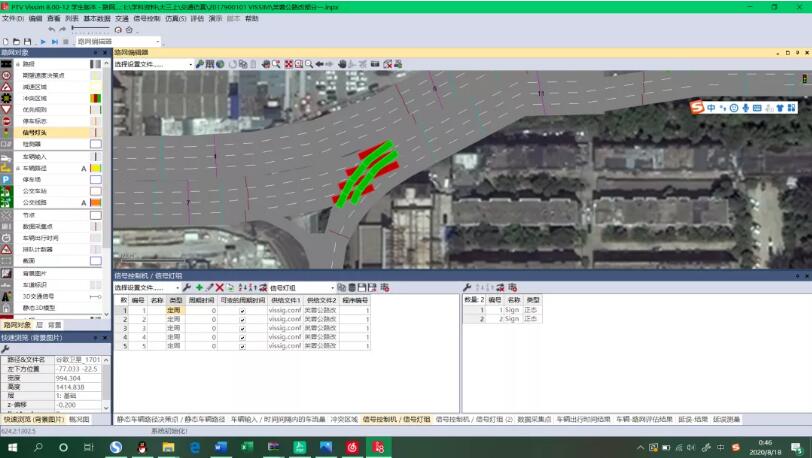Toggle the checkbox in signal controller row 1
Screen dimensions: 812x458
click(242, 310)
